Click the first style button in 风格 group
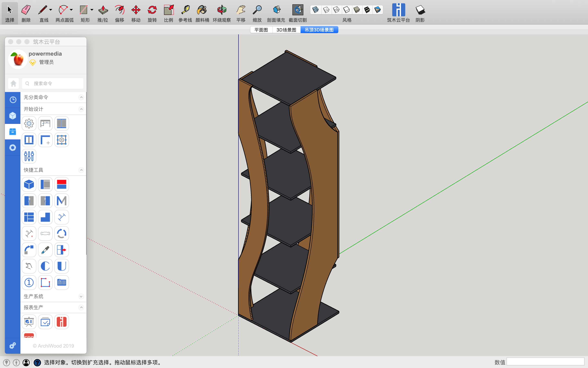 tap(316, 10)
